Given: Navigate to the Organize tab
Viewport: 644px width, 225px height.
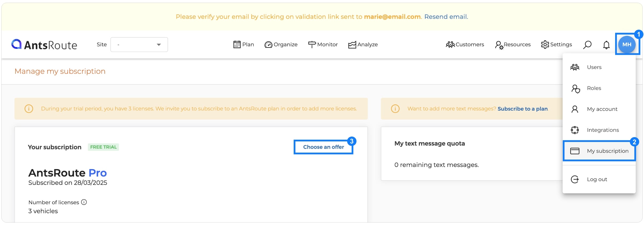Looking at the screenshot, I should click(x=281, y=45).
